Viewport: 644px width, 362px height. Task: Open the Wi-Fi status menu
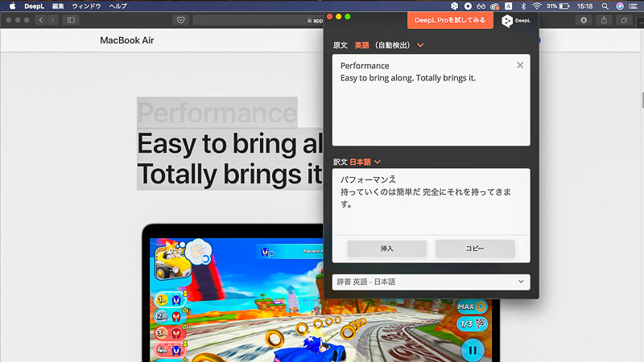tap(537, 6)
